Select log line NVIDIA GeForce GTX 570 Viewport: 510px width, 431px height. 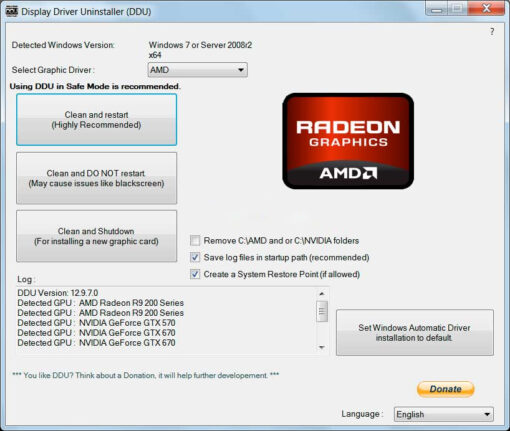point(96,323)
